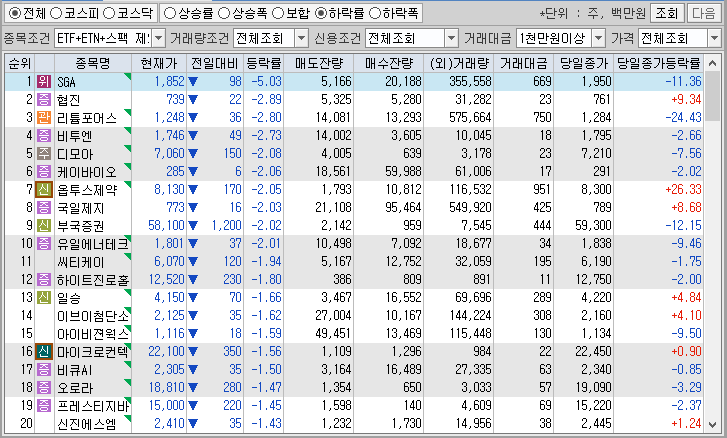Click the 증 badge icon for 하이트진로홀
727x438 pixels.
tap(44, 279)
